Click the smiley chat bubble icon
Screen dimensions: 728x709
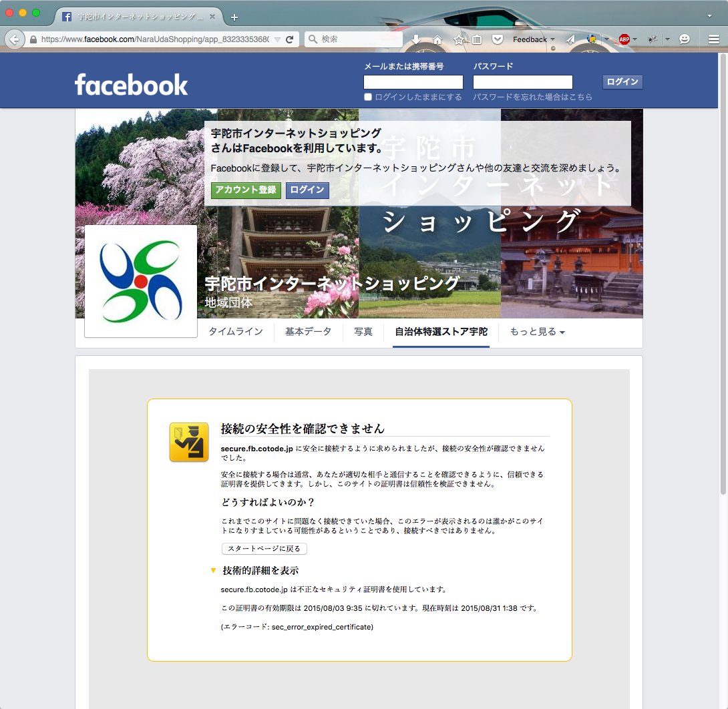[685, 39]
